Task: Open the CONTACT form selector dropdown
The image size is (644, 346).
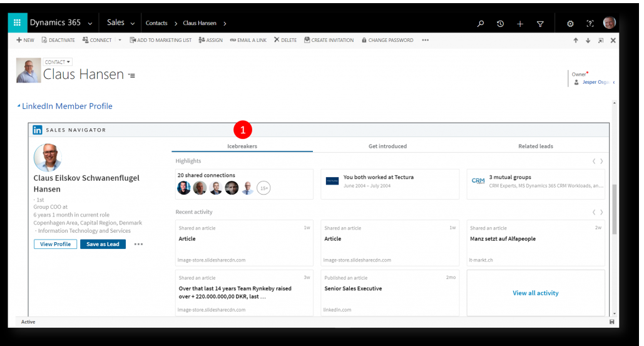Action: 58,62
